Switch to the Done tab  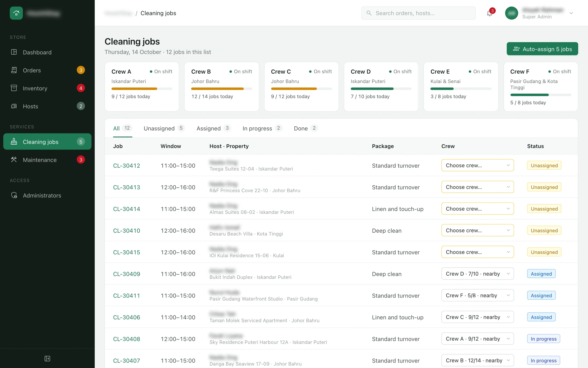pos(306,128)
